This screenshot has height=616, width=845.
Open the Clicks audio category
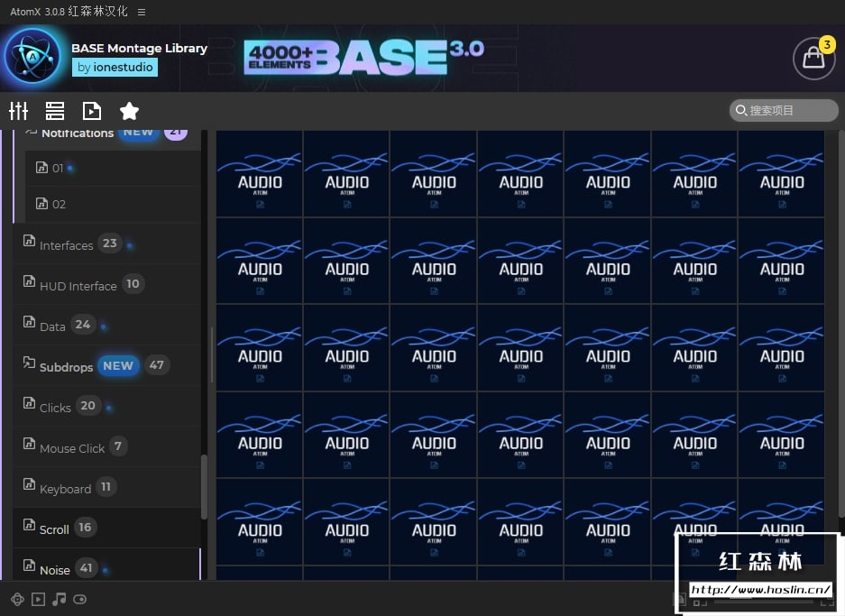[x=106, y=407]
